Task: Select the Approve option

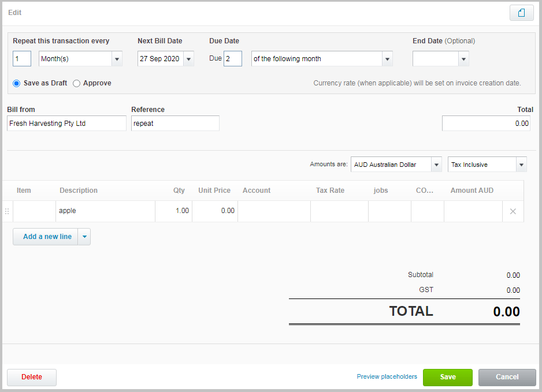Action: [76, 83]
